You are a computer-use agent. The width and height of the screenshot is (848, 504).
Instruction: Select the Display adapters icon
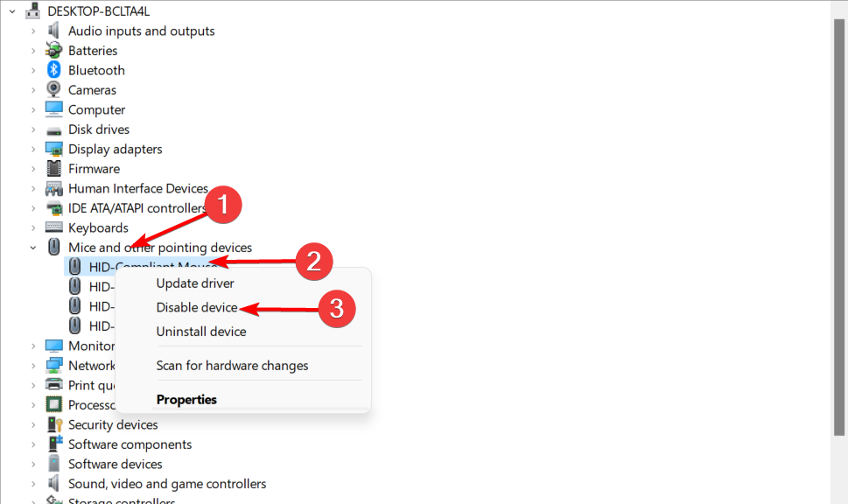click(54, 149)
